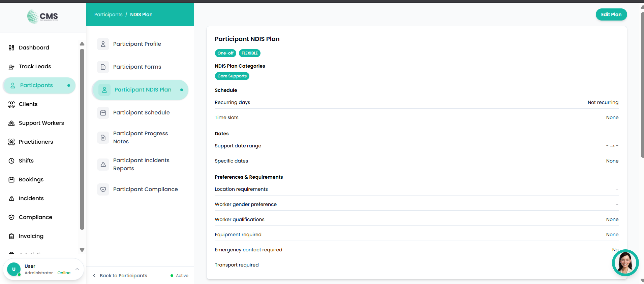Open Participant Incidents Reports
644x284 pixels.
coord(140,165)
